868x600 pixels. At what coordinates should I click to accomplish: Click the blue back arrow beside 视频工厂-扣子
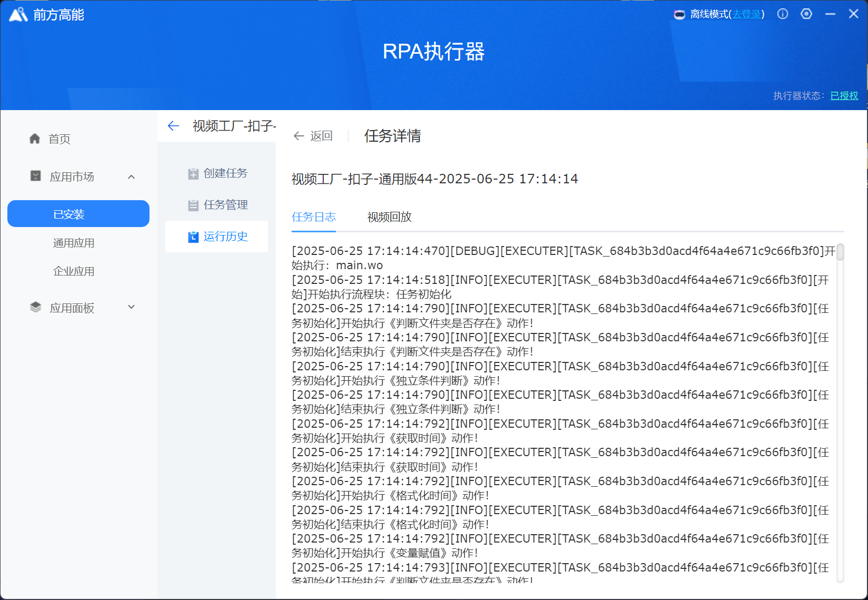[x=173, y=126]
